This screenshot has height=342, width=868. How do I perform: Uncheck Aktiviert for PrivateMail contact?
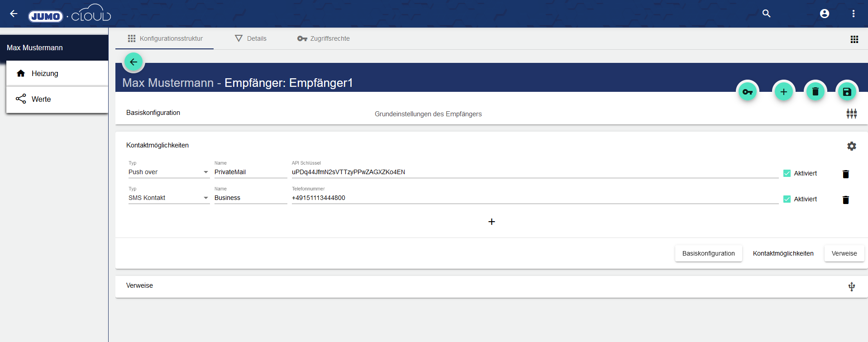pyautogui.click(x=787, y=173)
